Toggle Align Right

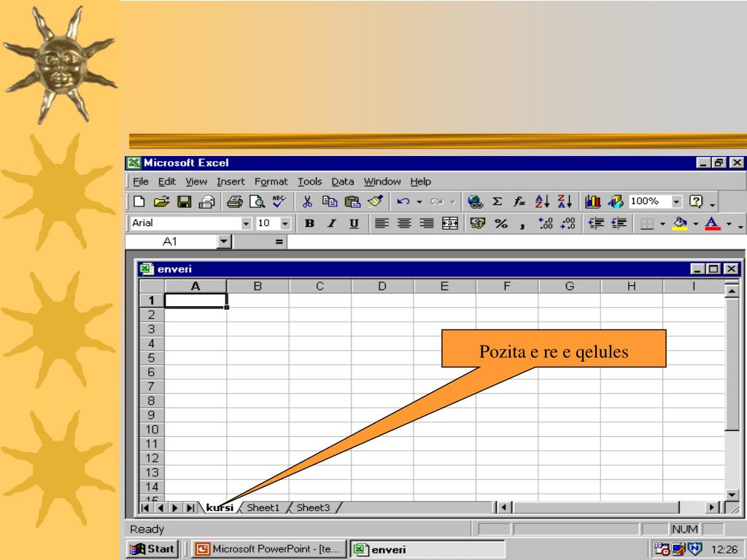tap(427, 223)
